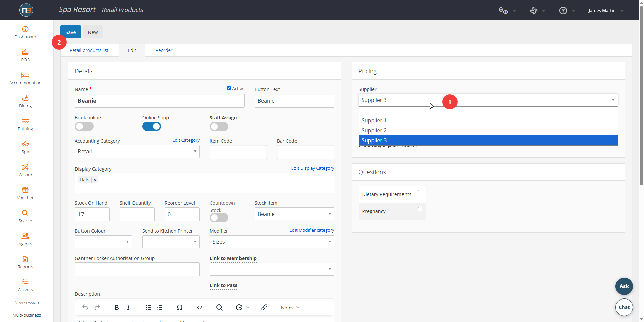
Task: Open the Voucher gift icon
Action: [25, 190]
